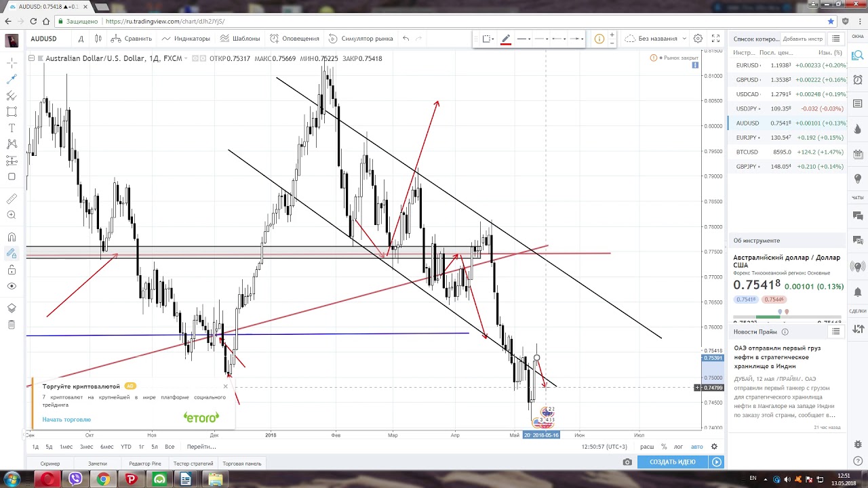
Task: Click the 'СОЗДАТЬ ИДЕЮ' button
Action: (673, 462)
